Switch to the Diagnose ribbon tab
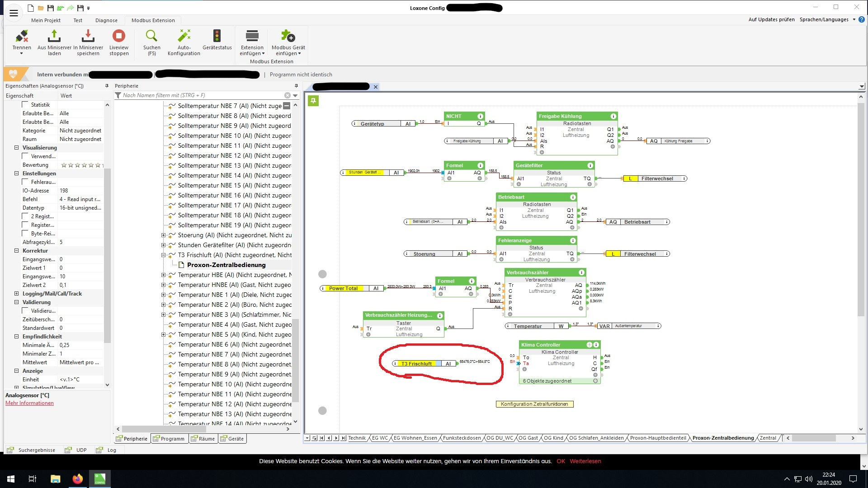868x488 pixels. pyautogui.click(x=106, y=20)
